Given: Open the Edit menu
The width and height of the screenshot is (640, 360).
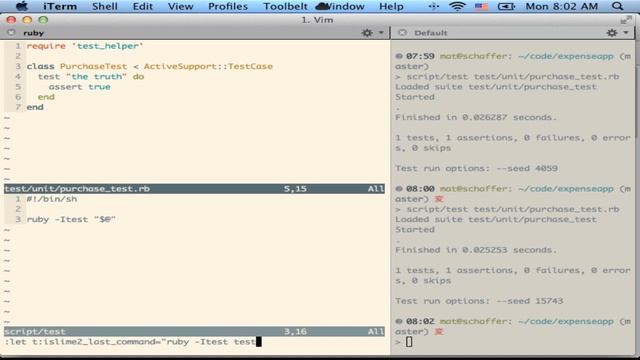Looking at the screenshot, I should pyautogui.click(x=142, y=7).
